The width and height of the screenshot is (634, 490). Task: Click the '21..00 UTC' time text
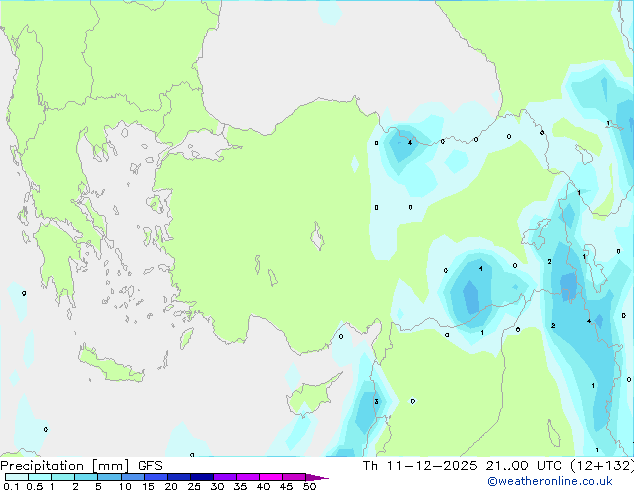coord(524,466)
